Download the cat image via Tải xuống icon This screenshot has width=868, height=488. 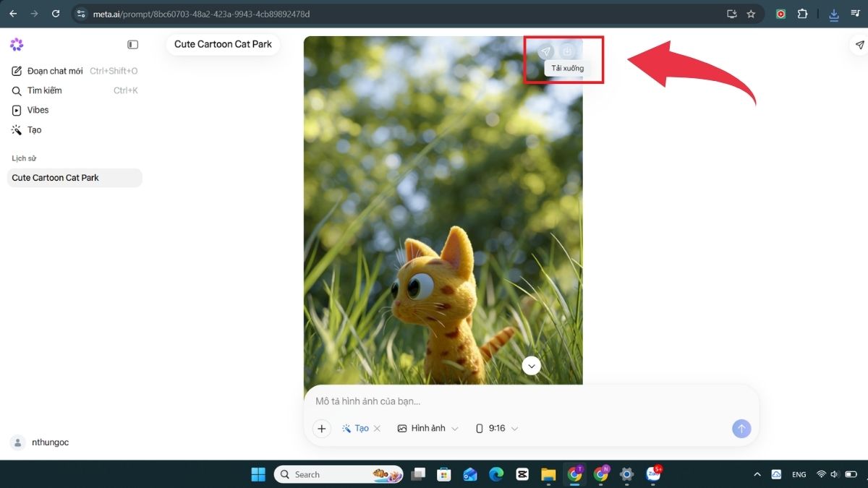tap(567, 51)
